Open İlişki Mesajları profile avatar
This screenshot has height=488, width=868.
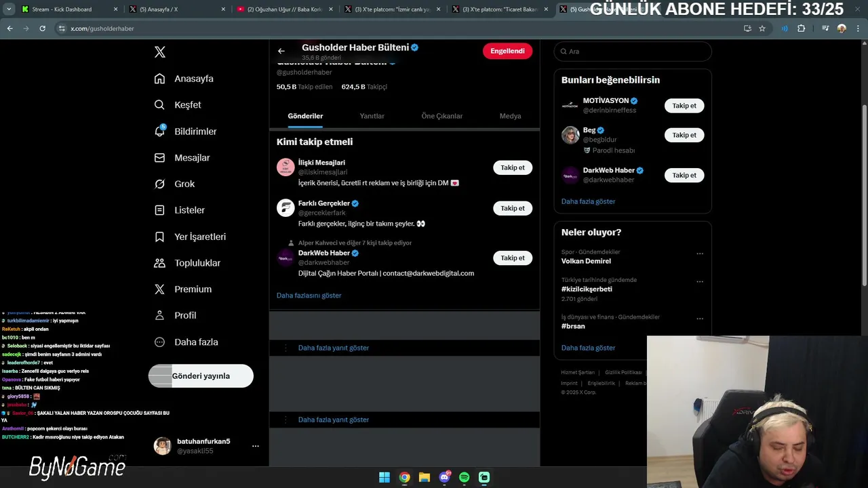click(x=285, y=167)
